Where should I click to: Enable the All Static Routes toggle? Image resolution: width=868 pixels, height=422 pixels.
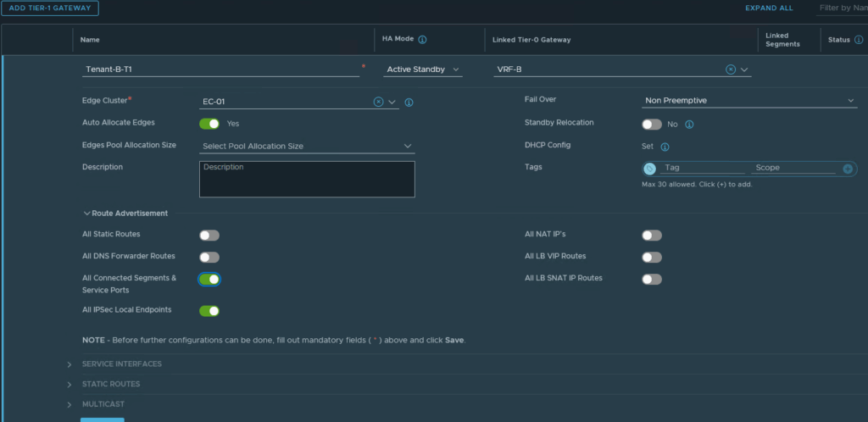[x=209, y=235]
